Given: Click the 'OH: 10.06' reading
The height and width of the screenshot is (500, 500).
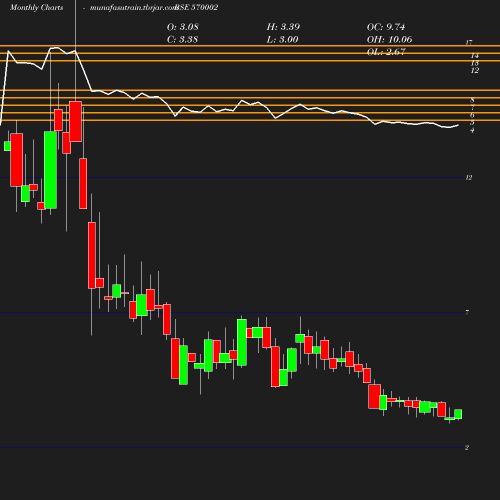Looking at the screenshot, I should point(389,40).
